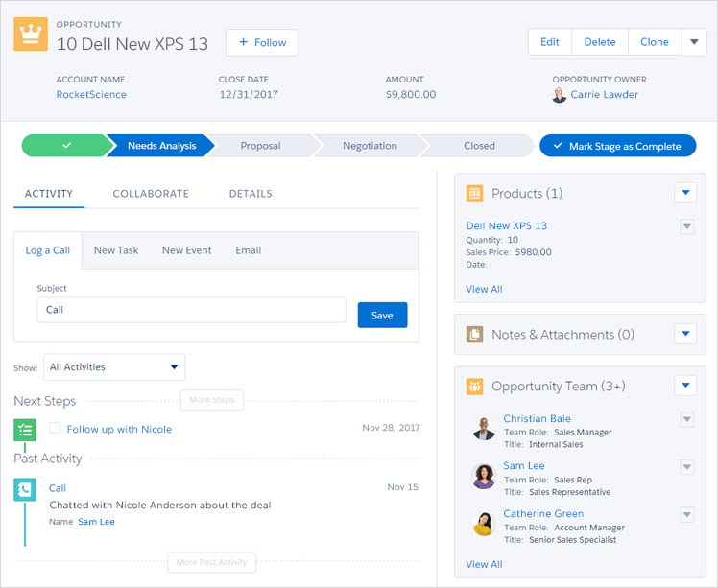Switch to the Details tab
The image size is (718, 588).
(251, 194)
